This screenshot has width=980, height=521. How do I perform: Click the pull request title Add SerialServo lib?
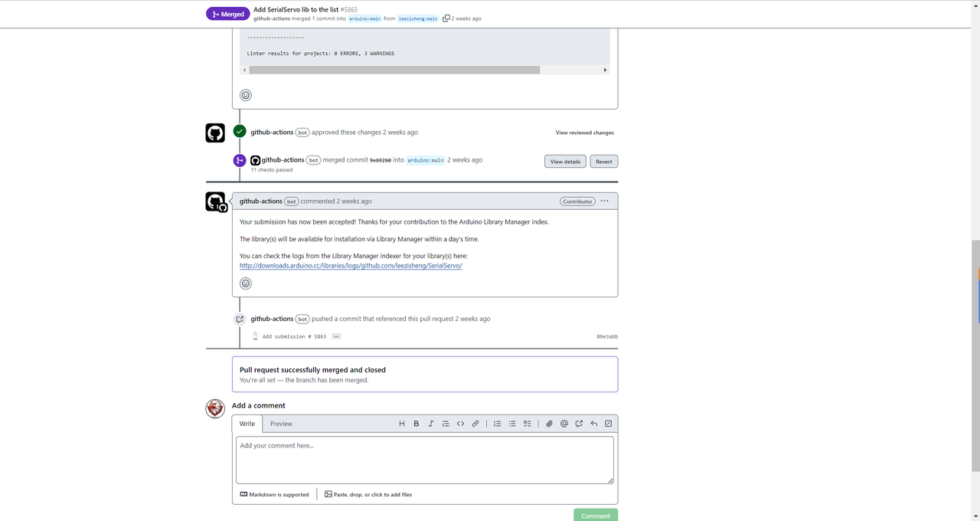[x=296, y=9]
